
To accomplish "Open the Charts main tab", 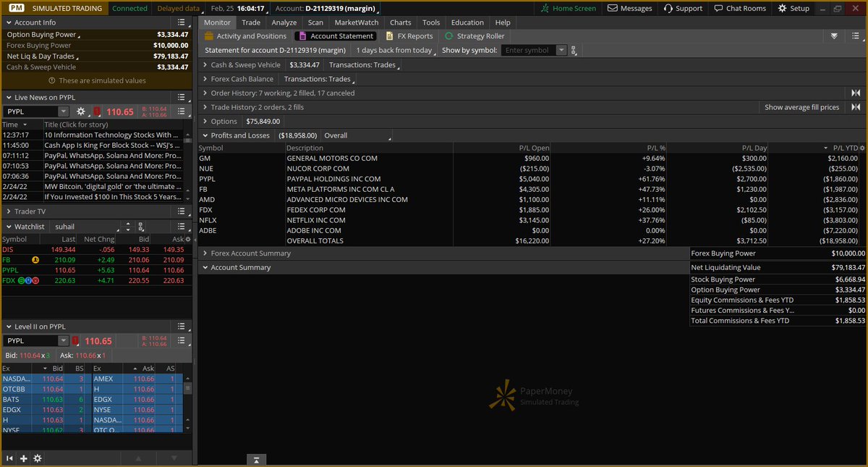I will (x=401, y=22).
